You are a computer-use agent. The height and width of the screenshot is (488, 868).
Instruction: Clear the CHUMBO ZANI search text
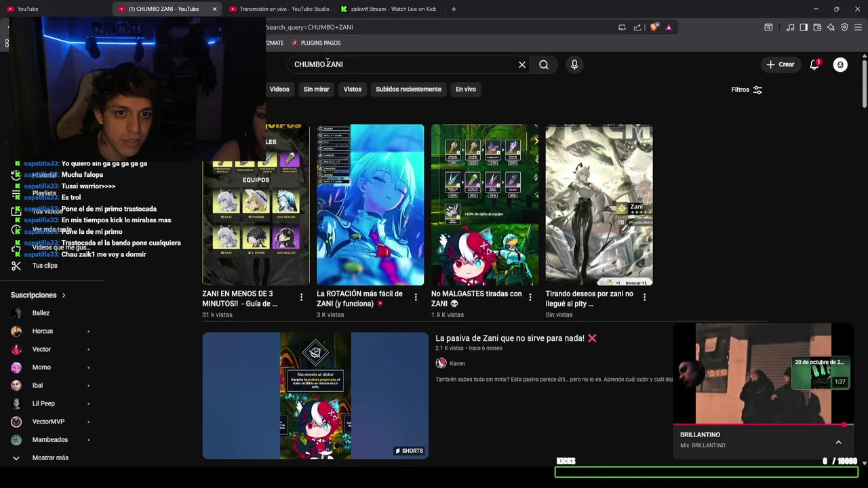(x=522, y=64)
